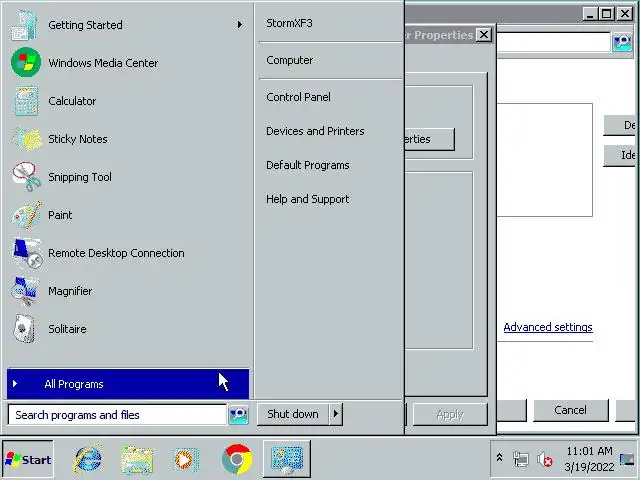
Task: Click the Start button on the taskbar
Action: pyautogui.click(x=28, y=459)
